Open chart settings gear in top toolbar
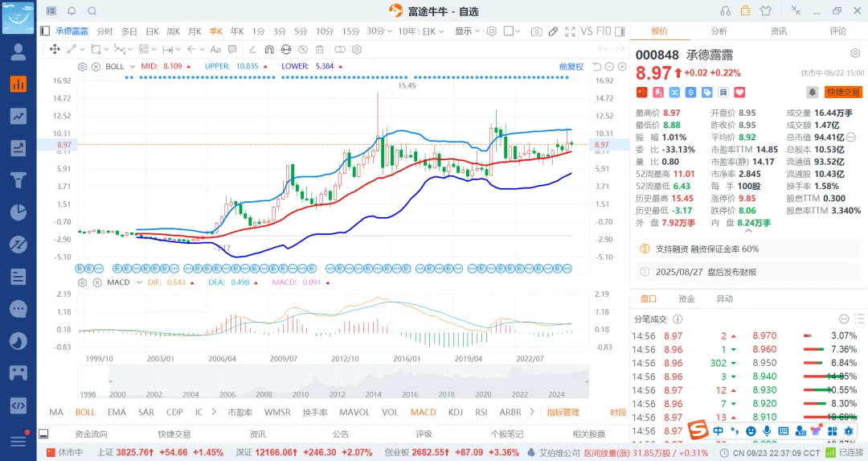Image resolution: width=868 pixels, height=461 pixels. pos(492,31)
